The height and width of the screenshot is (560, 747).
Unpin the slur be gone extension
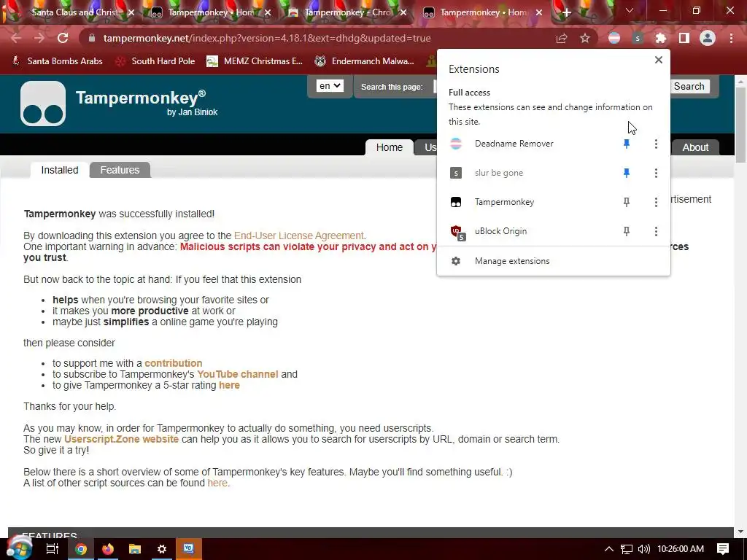click(627, 173)
